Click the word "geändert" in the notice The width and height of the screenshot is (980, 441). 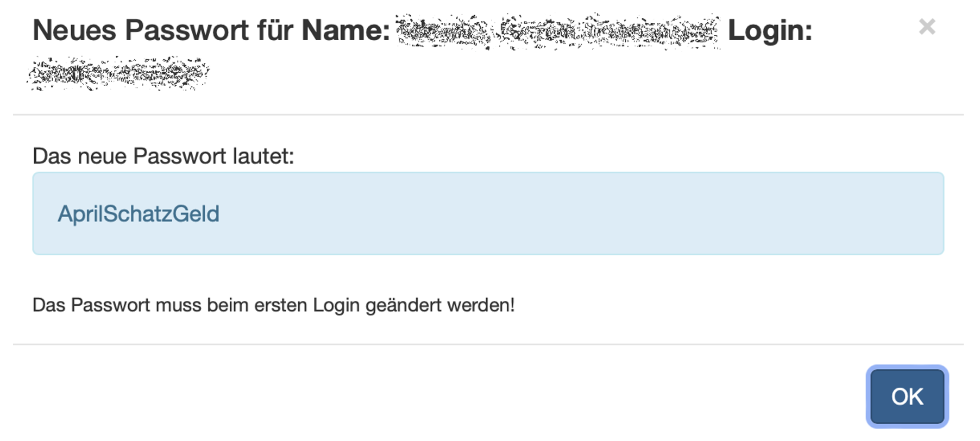pyautogui.click(x=403, y=306)
